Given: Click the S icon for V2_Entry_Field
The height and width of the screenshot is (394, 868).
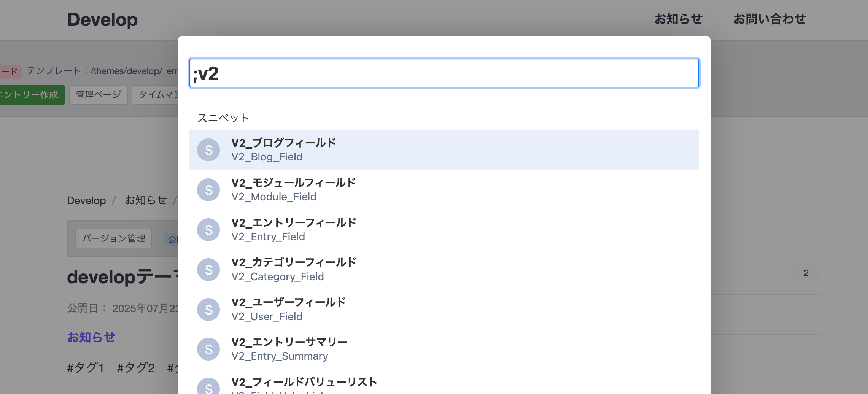Looking at the screenshot, I should [x=208, y=229].
